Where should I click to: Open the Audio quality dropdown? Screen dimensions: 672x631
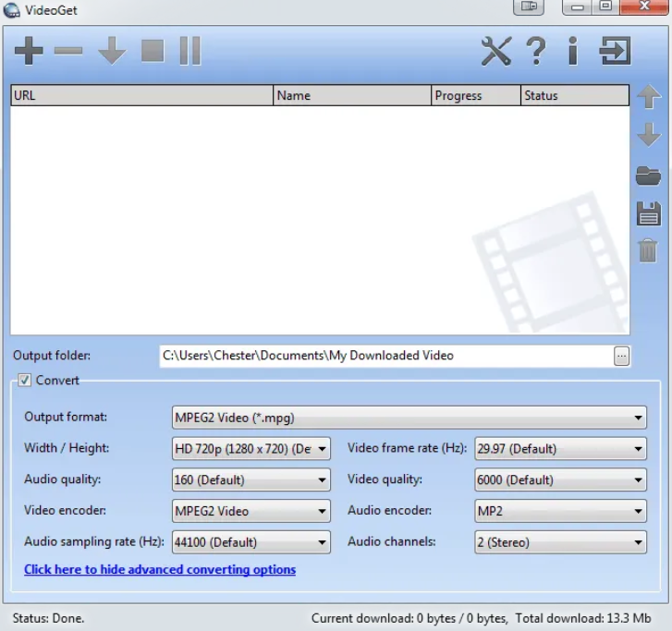click(251, 479)
